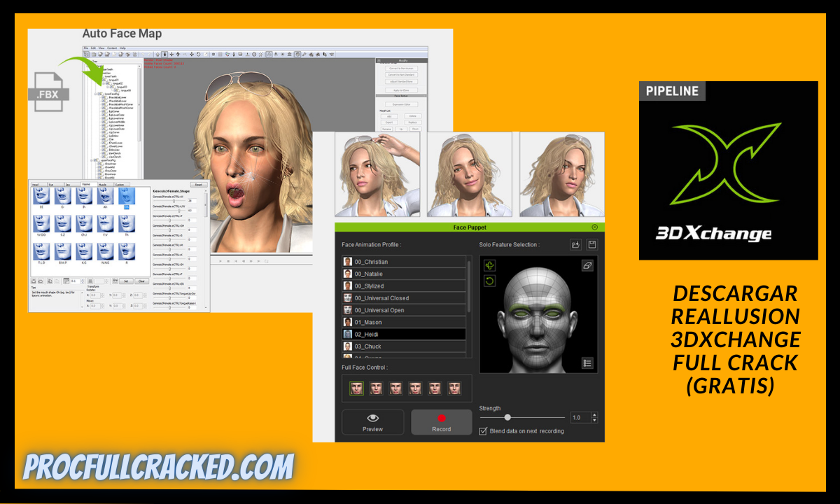Switch to the Muscle tab in the morph panel
This screenshot has height=504, width=840.
104,185
